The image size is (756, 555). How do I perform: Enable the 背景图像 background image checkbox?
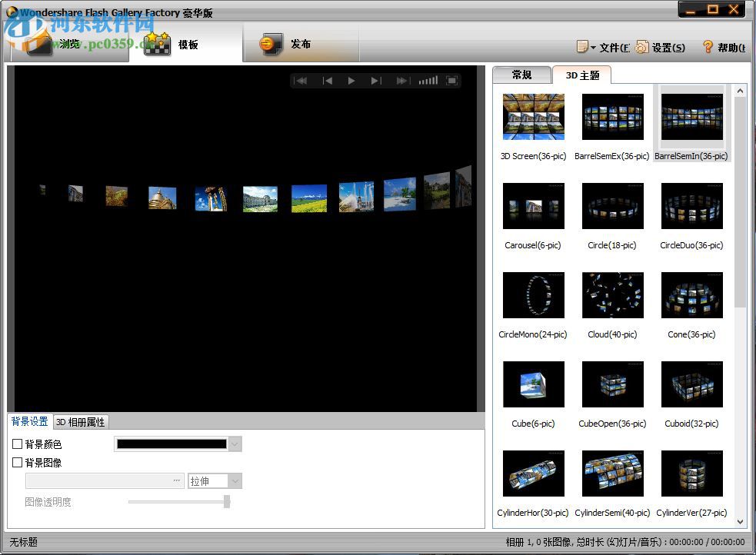point(17,462)
